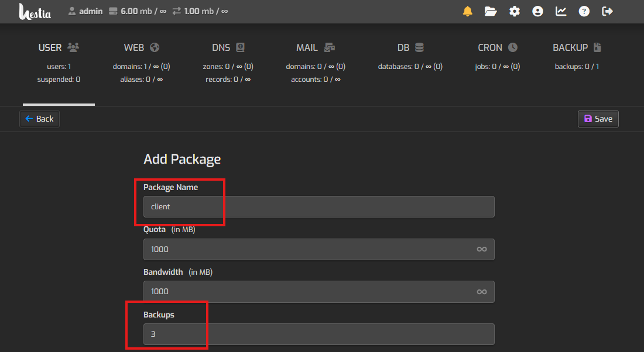
Task: Go to the BACKUP tab
Action: pyautogui.click(x=577, y=48)
